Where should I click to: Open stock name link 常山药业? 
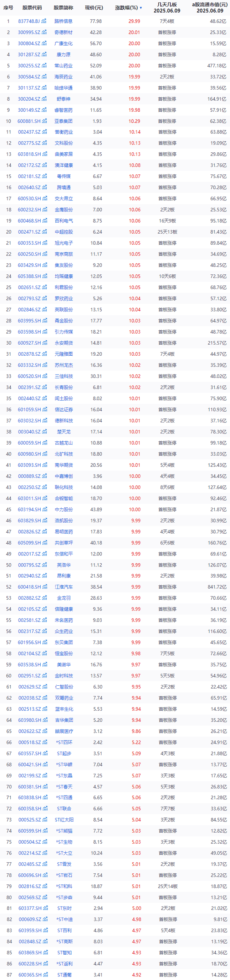click(63, 65)
